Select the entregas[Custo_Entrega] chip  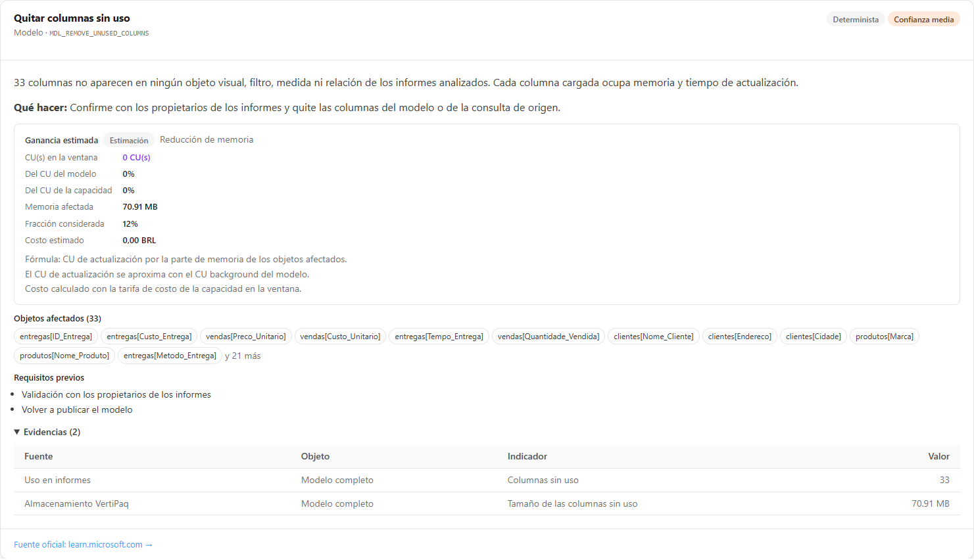(x=149, y=337)
